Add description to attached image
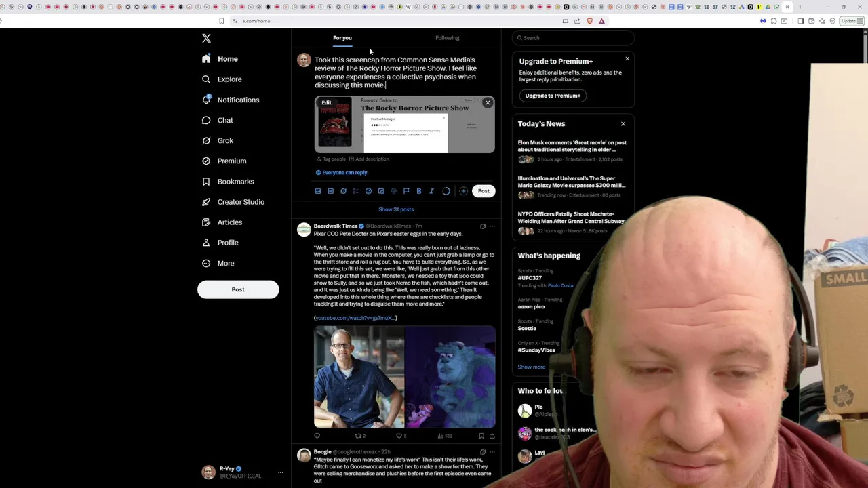Viewport: 868px width, 488px height. [x=369, y=159]
